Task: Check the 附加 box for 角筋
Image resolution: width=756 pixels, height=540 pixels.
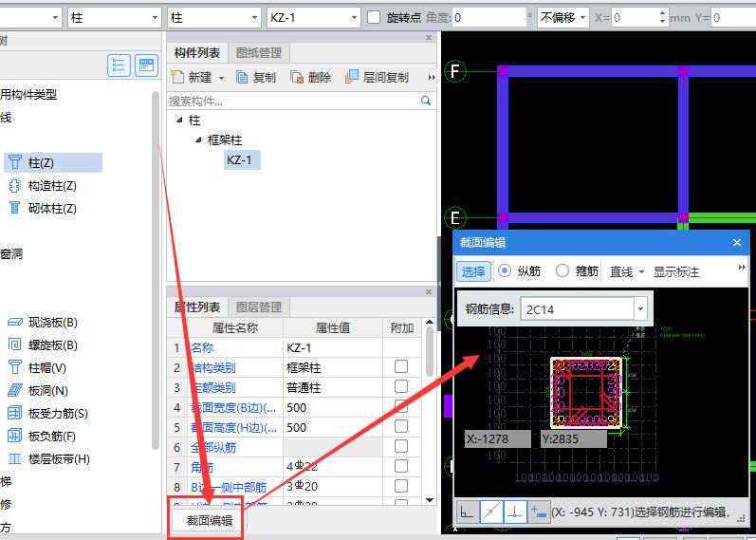Action: point(401,466)
